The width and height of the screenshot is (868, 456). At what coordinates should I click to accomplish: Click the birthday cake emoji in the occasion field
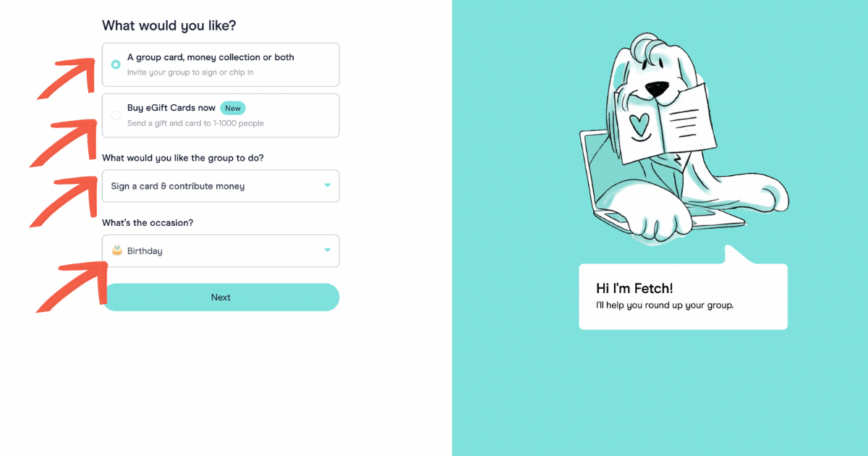click(x=118, y=250)
